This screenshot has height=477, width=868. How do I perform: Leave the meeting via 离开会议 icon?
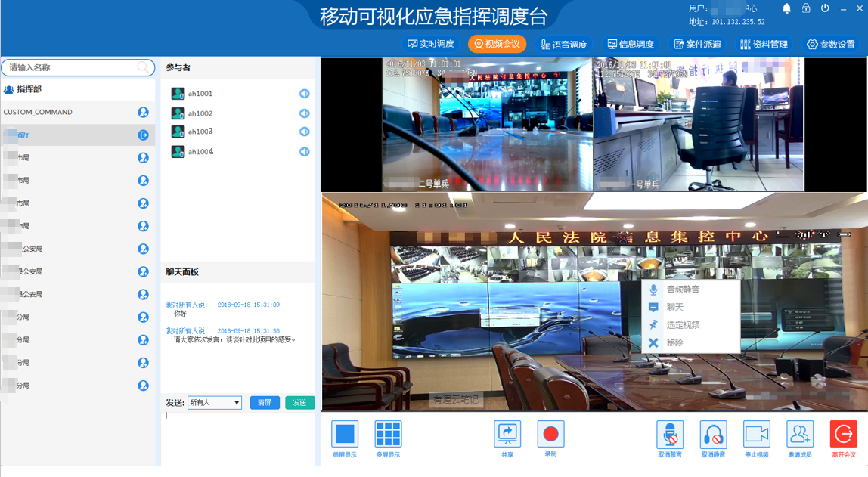844,434
